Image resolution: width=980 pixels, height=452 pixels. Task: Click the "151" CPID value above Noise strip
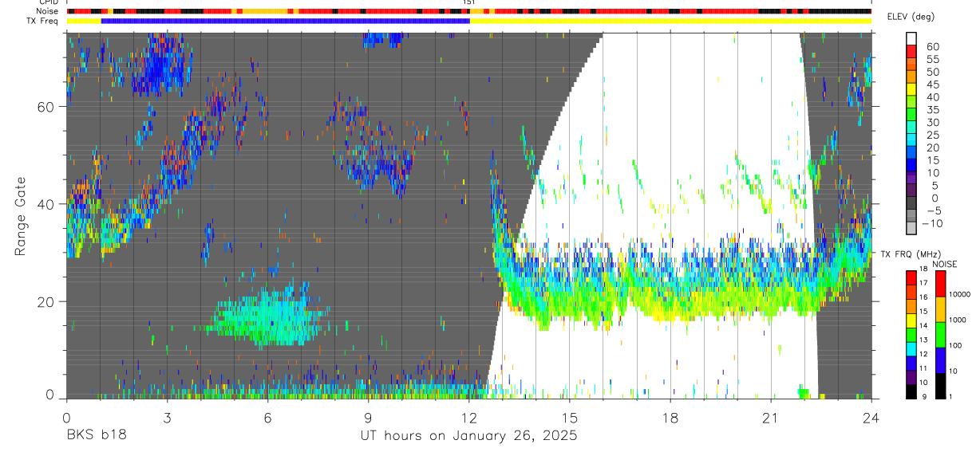coord(469,3)
